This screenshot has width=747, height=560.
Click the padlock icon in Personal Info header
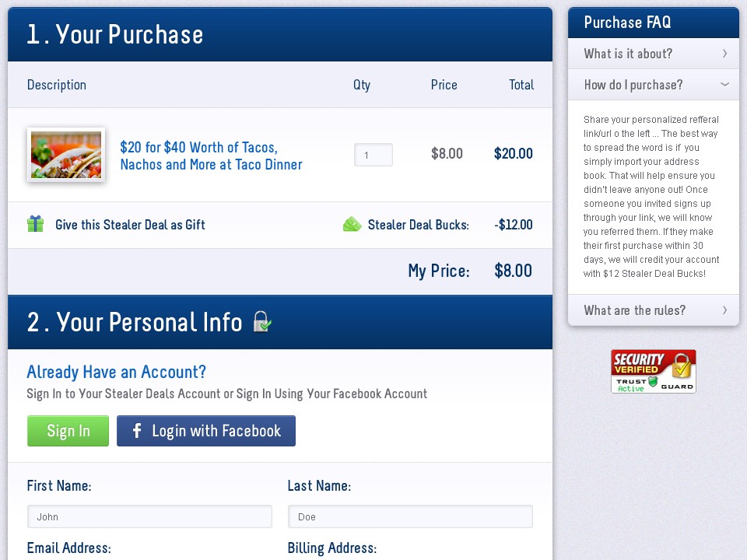tap(261, 321)
